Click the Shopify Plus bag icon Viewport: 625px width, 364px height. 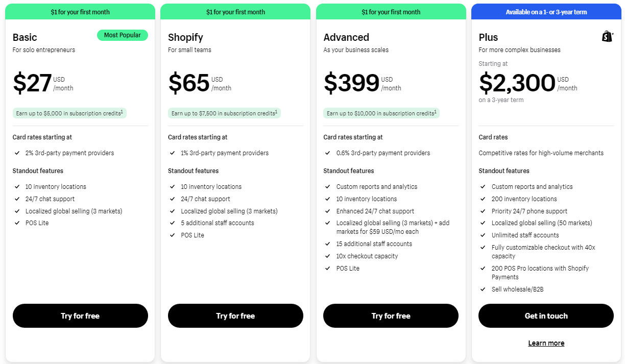point(607,36)
